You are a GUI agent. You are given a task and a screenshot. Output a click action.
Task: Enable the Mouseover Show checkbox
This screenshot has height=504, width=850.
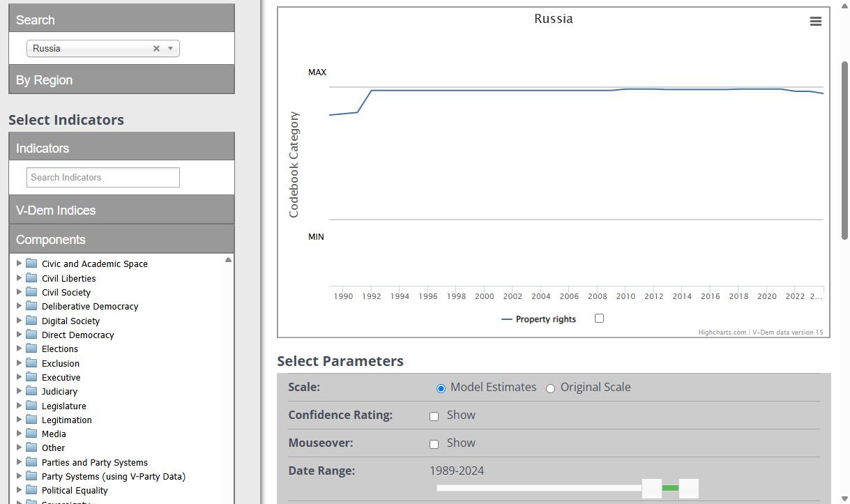tap(434, 444)
